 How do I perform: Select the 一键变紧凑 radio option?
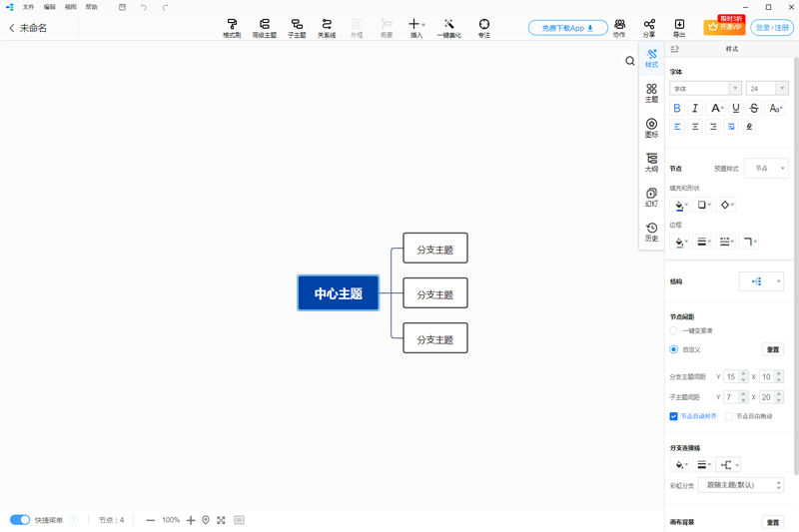click(x=674, y=330)
